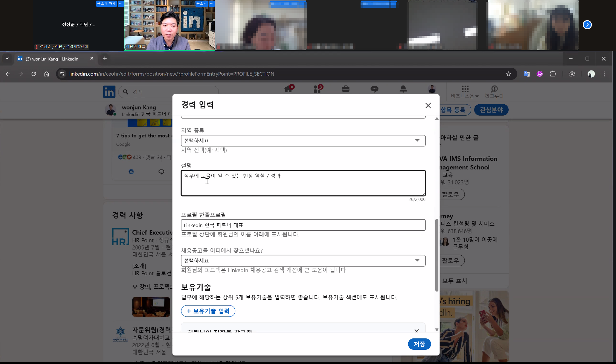This screenshot has height=364, width=616.
Task: Switch to the wonjun Kang LinkedIn tab
Action: (52, 59)
